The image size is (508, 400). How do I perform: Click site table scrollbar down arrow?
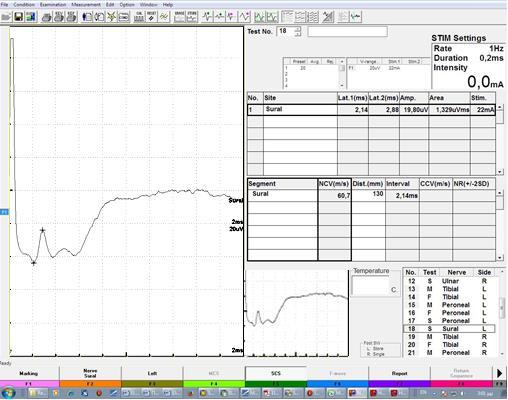[x=500, y=172]
